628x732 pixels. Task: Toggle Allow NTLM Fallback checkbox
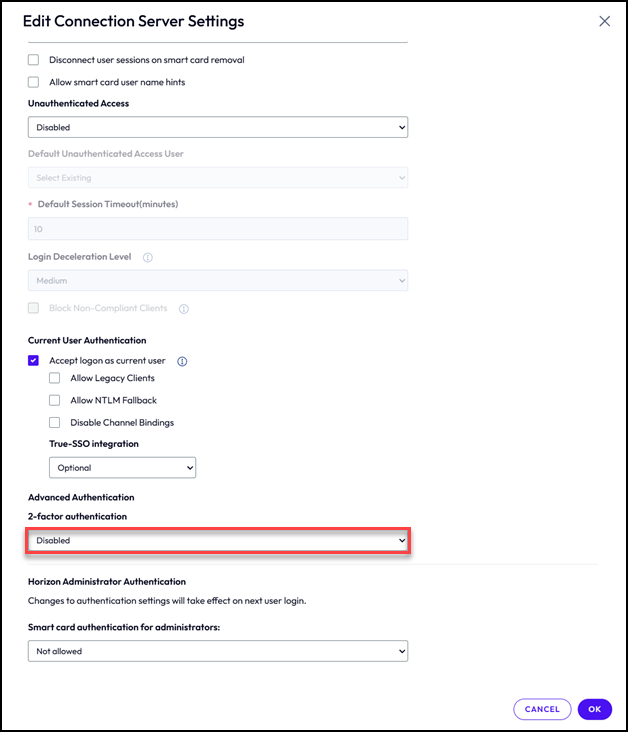pos(55,400)
